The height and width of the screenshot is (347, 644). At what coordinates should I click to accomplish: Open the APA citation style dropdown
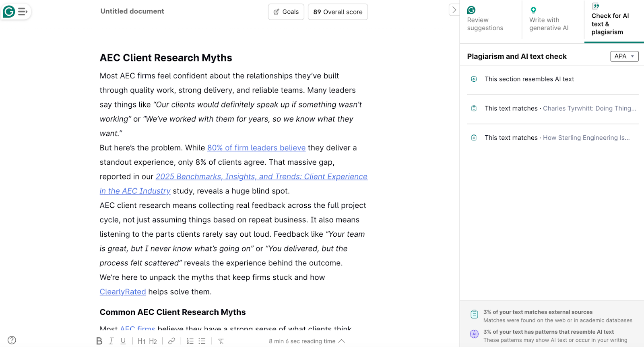624,56
